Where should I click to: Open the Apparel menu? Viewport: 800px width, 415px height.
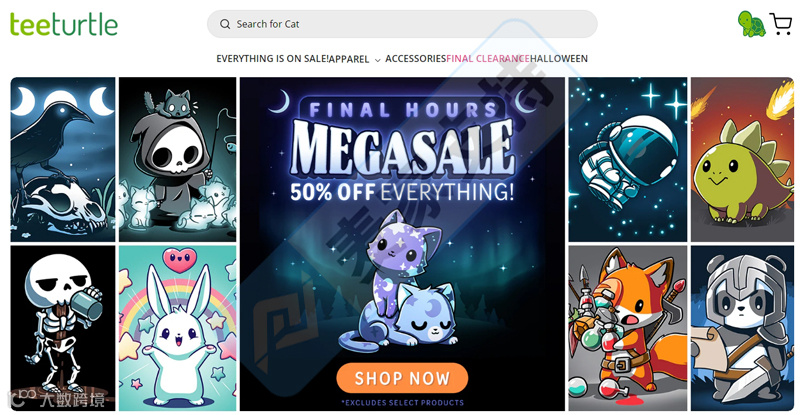(349, 59)
